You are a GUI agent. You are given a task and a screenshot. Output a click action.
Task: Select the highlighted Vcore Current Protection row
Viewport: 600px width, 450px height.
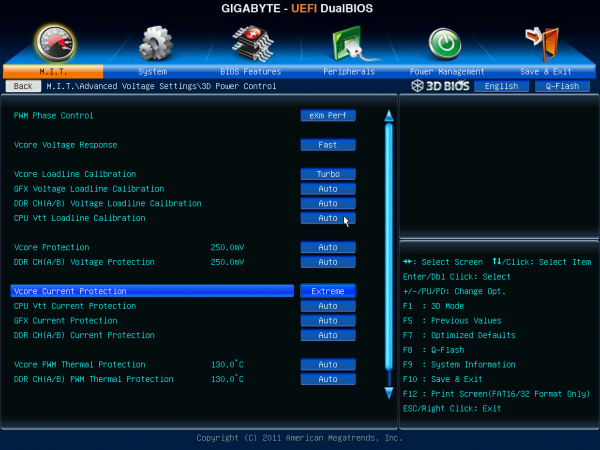(x=152, y=291)
